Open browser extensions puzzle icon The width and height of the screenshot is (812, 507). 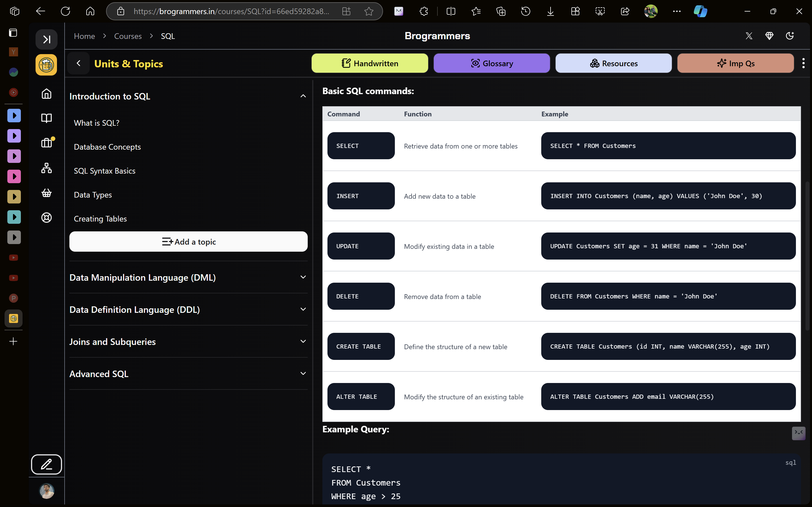pos(424,11)
